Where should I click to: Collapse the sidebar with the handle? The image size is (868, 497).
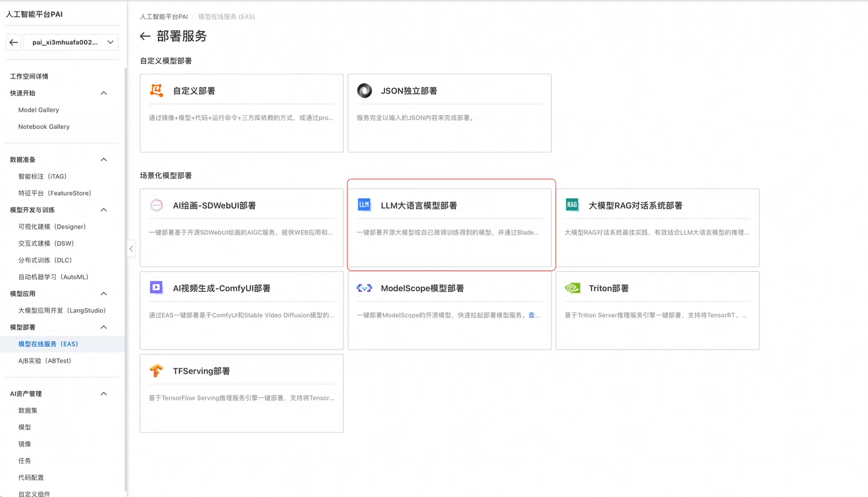tap(131, 248)
